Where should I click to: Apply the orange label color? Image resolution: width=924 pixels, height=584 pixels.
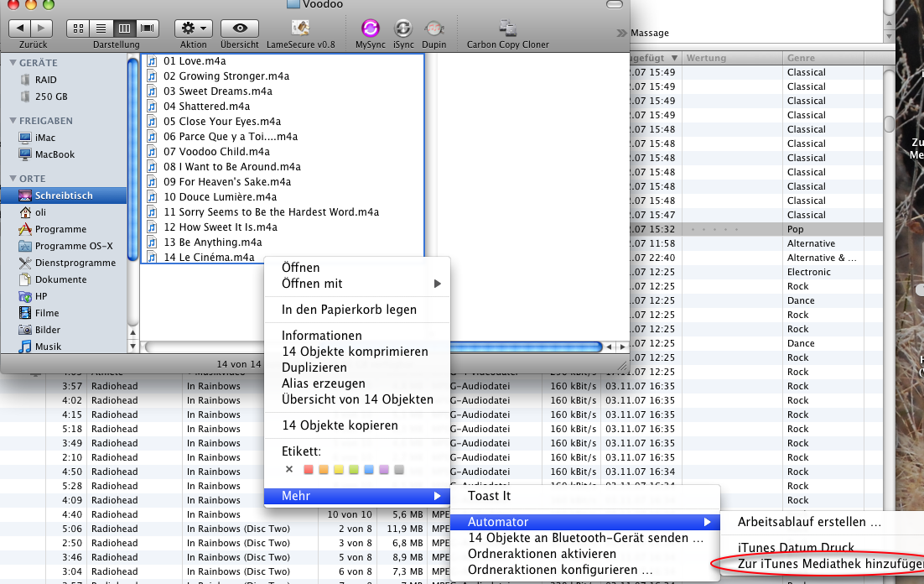(x=324, y=470)
